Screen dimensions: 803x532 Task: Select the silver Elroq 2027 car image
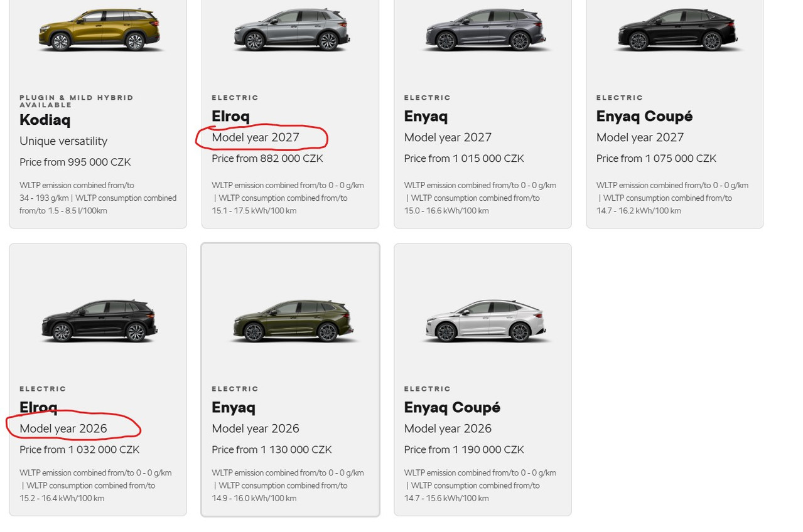(x=292, y=30)
